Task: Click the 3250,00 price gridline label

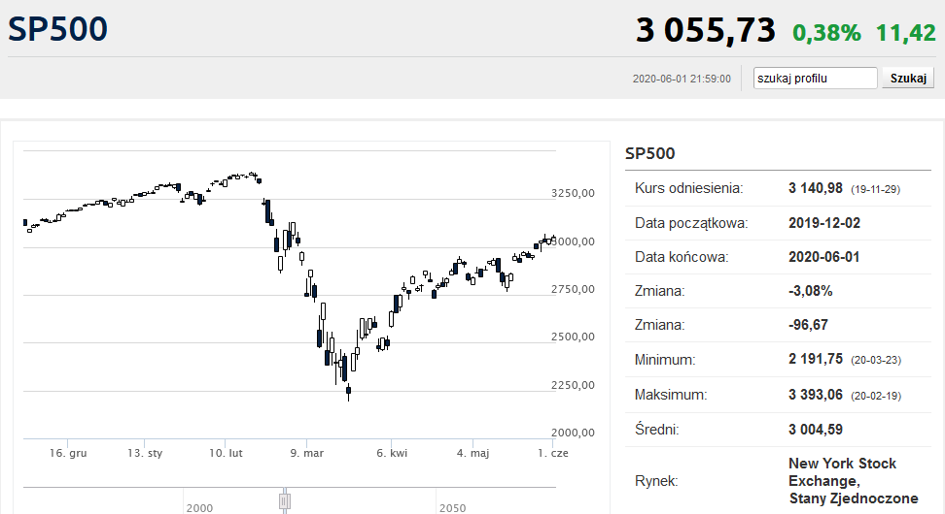Action: 573,193
